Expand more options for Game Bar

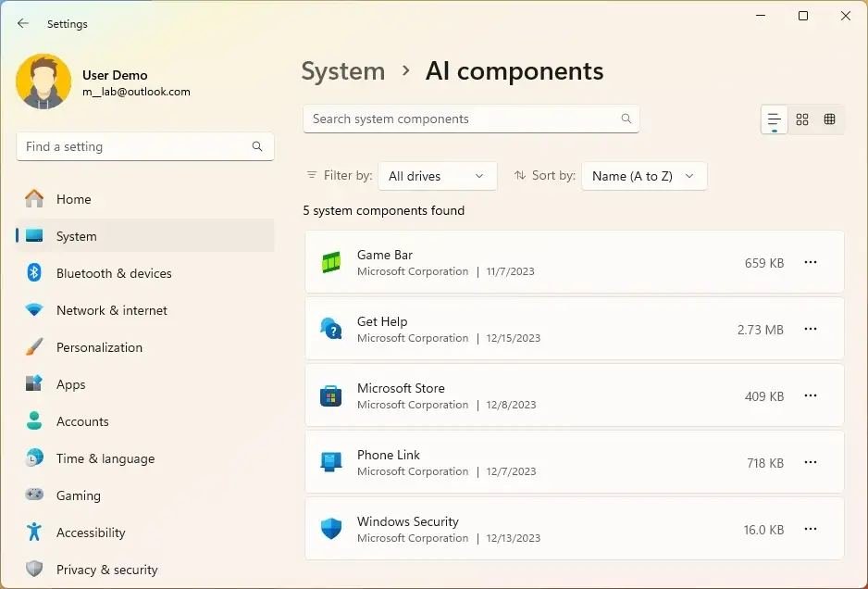point(811,262)
